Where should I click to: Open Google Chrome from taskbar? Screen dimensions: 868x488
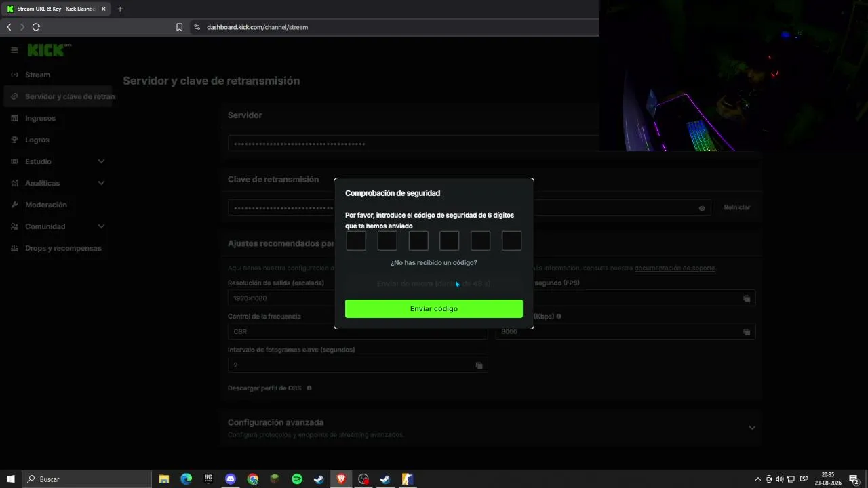tap(253, 479)
